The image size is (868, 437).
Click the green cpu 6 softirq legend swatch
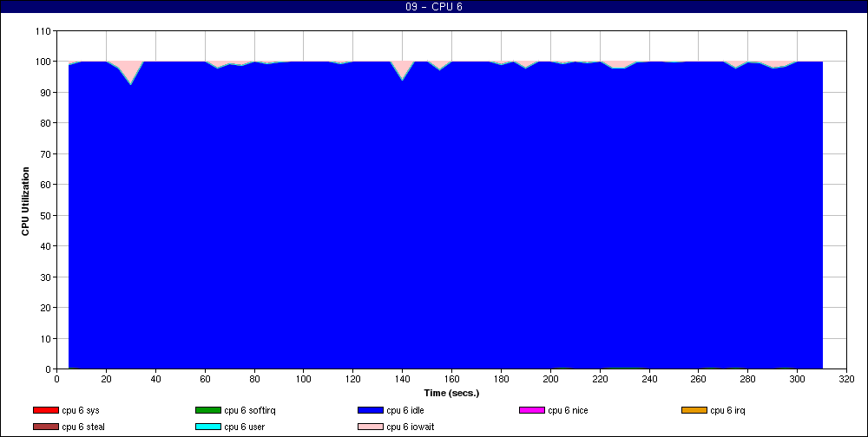tap(208, 410)
